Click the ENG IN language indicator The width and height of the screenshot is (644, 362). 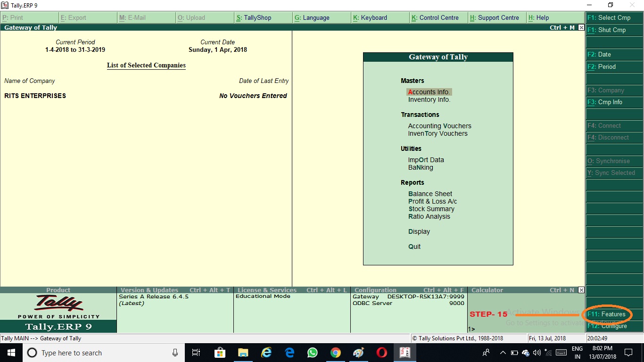pos(577,353)
